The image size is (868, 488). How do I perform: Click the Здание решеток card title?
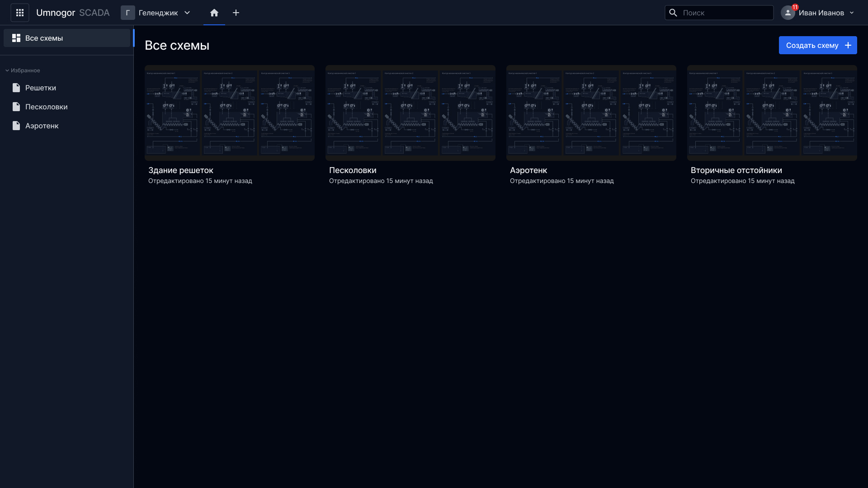[x=181, y=170]
